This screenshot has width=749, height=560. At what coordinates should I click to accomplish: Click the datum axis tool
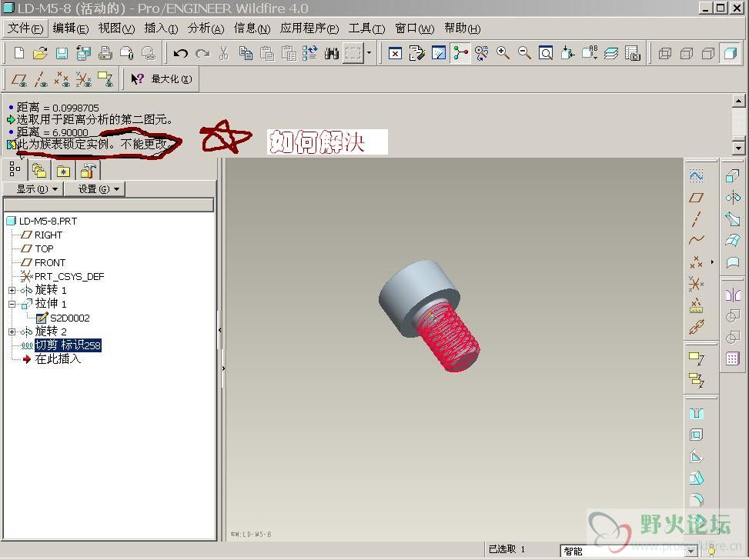pos(697,219)
